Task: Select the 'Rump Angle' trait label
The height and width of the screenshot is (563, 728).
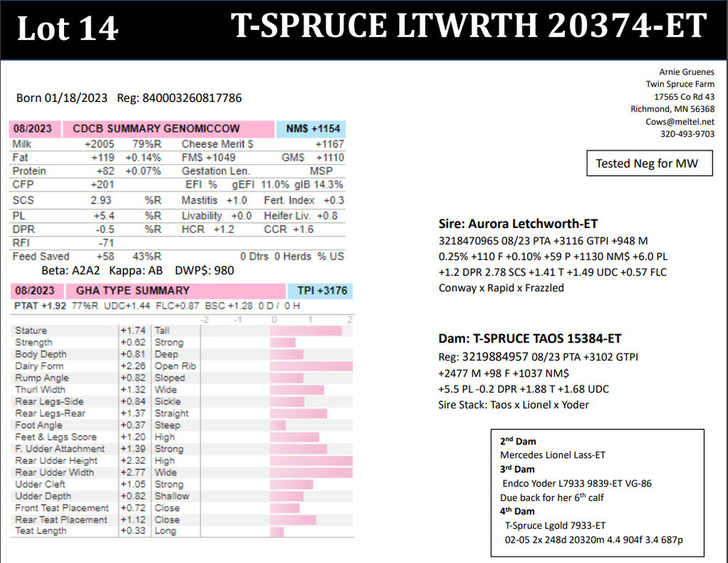Action: [41, 378]
